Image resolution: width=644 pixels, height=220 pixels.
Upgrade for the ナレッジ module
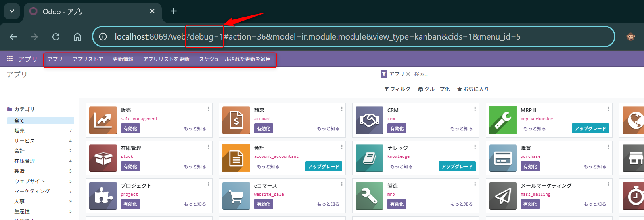tap(457, 167)
